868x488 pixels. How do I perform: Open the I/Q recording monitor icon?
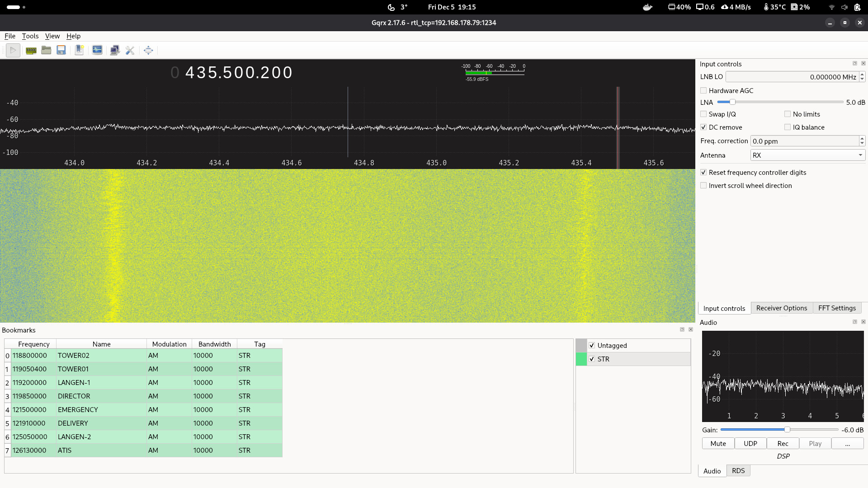(x=97, y=50)
